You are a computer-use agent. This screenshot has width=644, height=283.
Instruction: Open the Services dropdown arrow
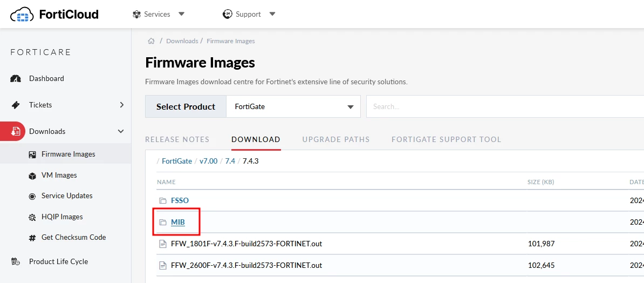click(181, 15)
